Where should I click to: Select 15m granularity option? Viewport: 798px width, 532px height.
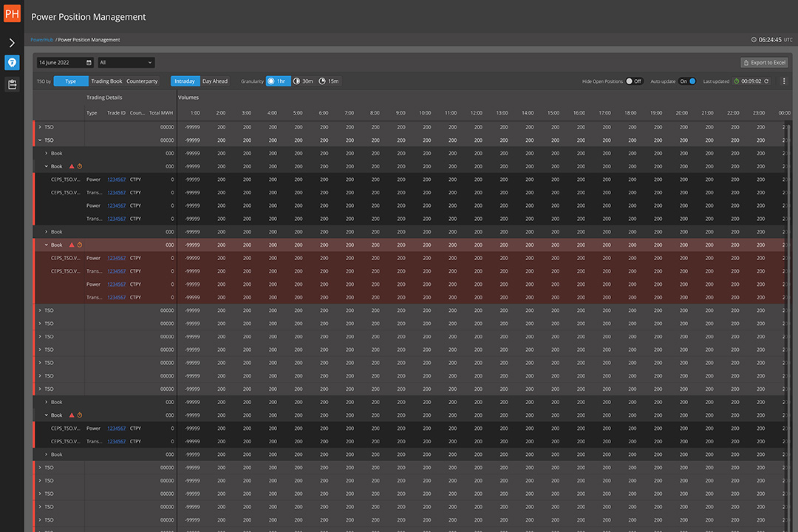(330, 81)
